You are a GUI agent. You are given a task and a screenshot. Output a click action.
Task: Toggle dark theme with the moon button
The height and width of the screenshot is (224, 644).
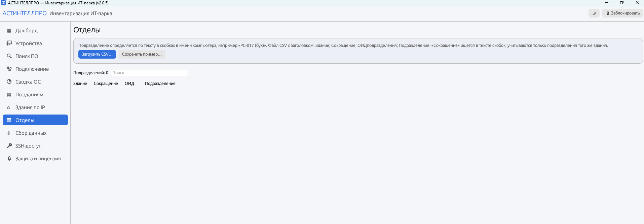point(594,13)
